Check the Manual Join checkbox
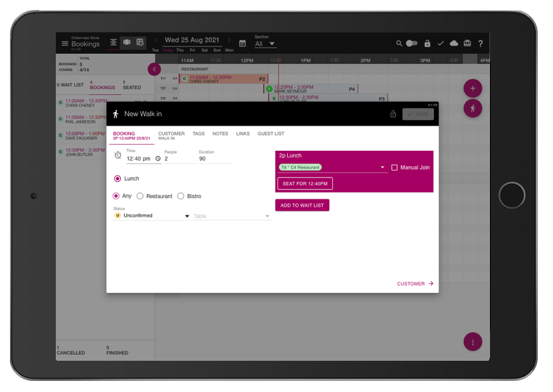553x392 pixels. [394, 167]
